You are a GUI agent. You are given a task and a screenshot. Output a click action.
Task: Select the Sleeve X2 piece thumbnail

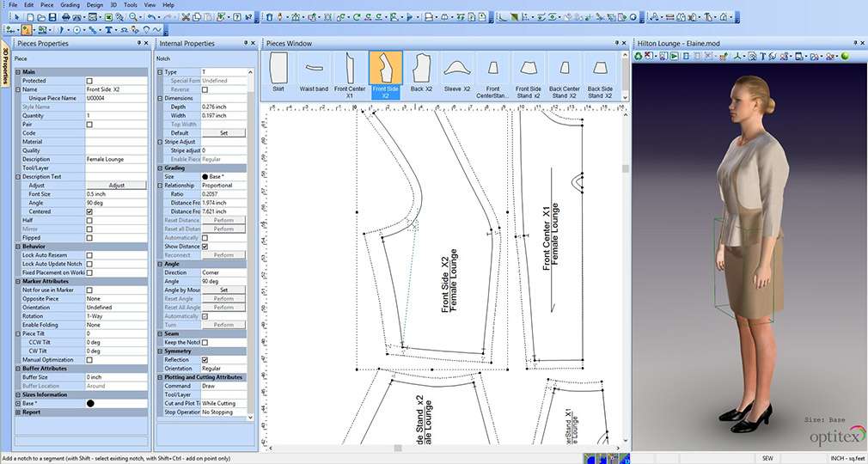coord(457,71)
